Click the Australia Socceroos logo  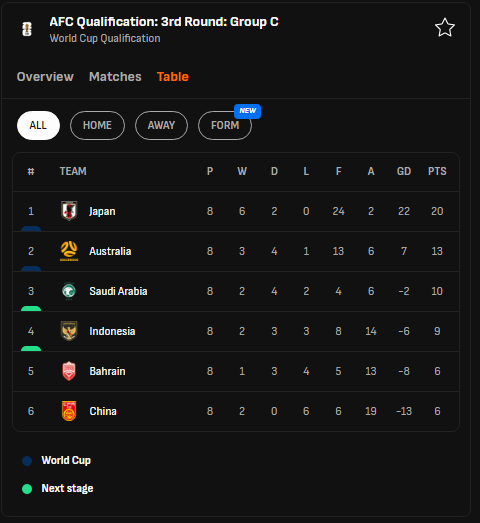pyautogui.click(x=69, y=251)
